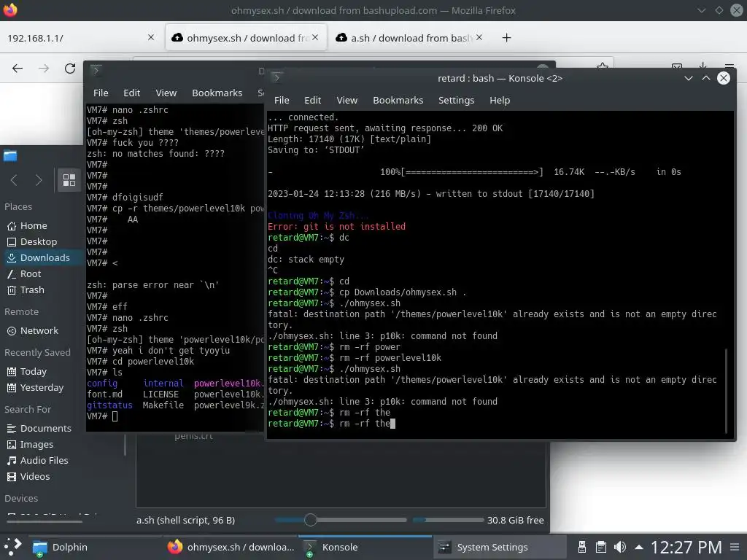The height and width of the screenshot is (560, 747).
Task: Click the Dolphin free space bar
Action: coord(449,520)
